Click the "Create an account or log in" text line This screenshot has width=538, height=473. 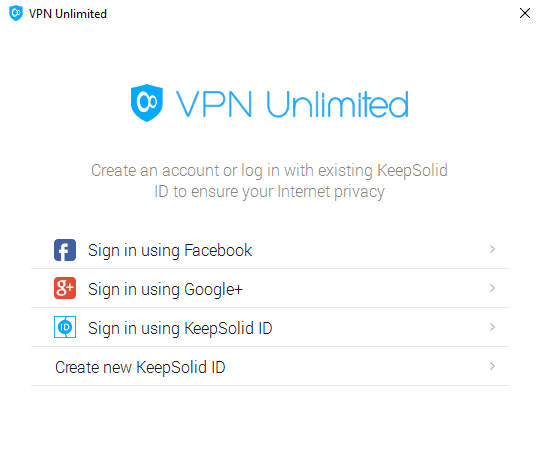coord(177,171)
